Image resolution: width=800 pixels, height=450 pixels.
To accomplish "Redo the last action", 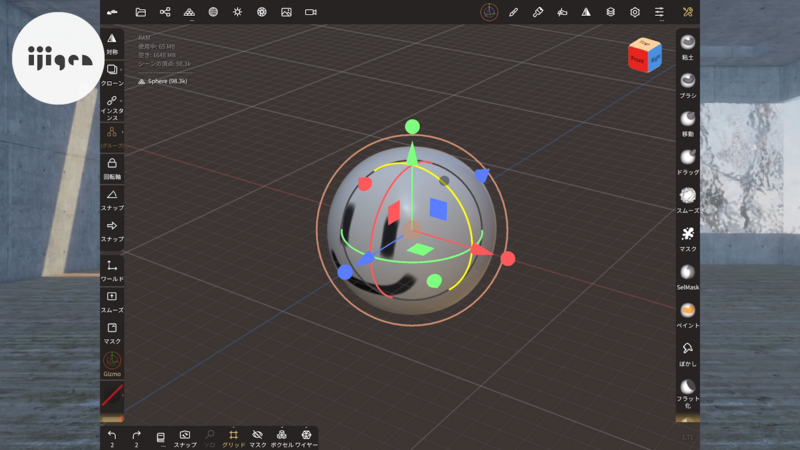I will click(x=136, y=438).
